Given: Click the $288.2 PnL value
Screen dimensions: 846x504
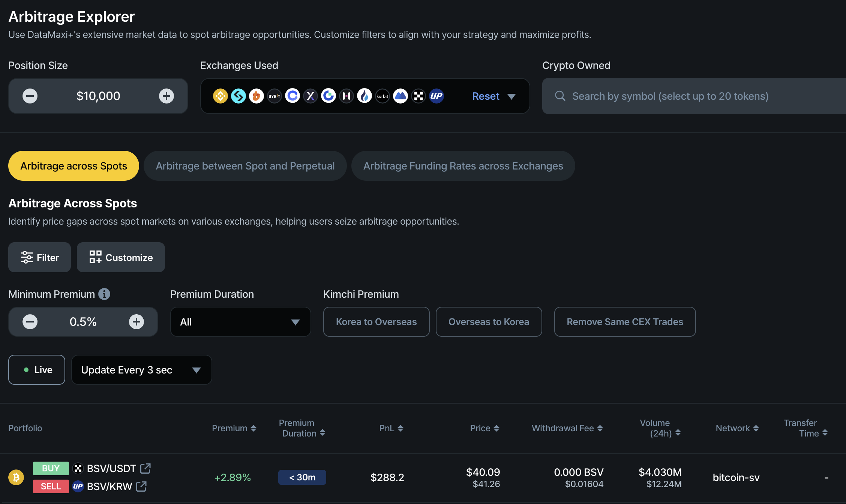Looking at the screenshot, I should tap(387, 477).
